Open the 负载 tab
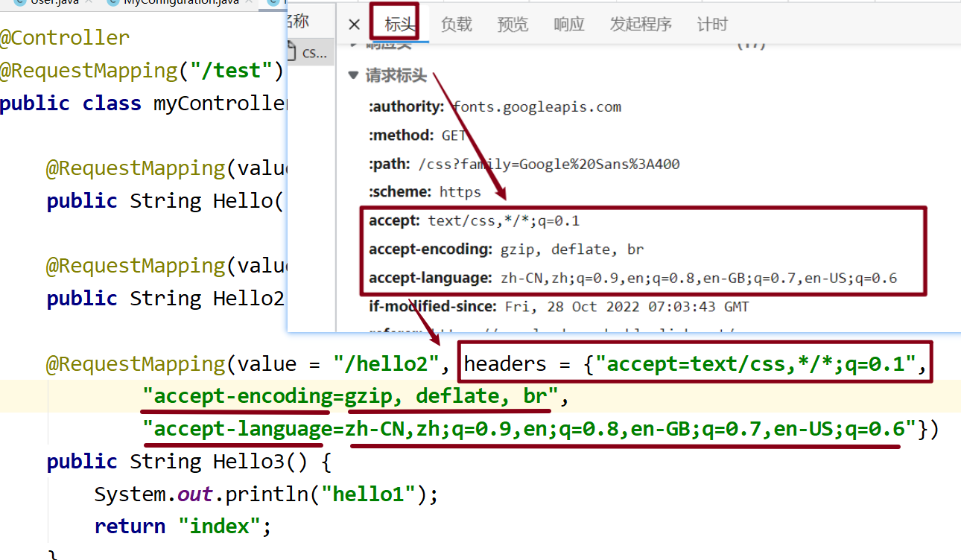This screenshot has width=961, height=560. (x=456, y=25)
